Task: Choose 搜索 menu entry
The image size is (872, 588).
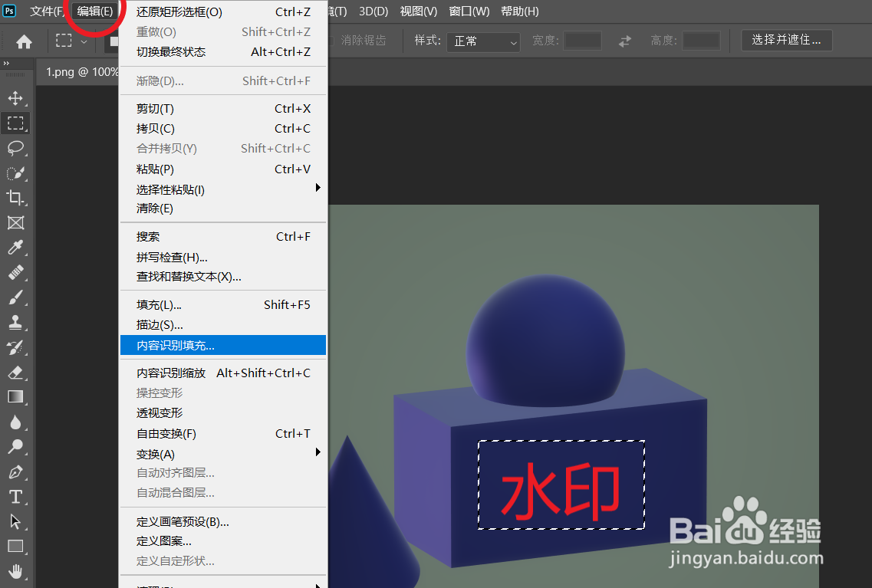Action: pyautogui.click(x=223, y=237)
